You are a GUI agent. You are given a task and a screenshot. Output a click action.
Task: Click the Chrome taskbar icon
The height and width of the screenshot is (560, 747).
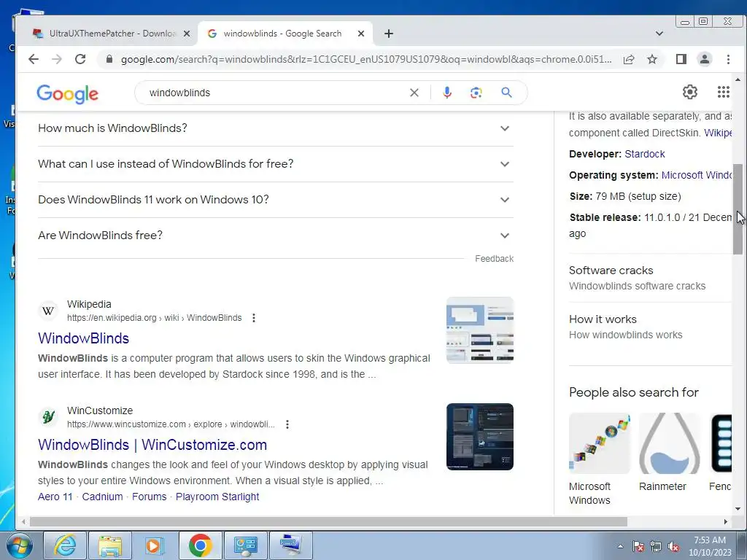(x=200, y=545)
